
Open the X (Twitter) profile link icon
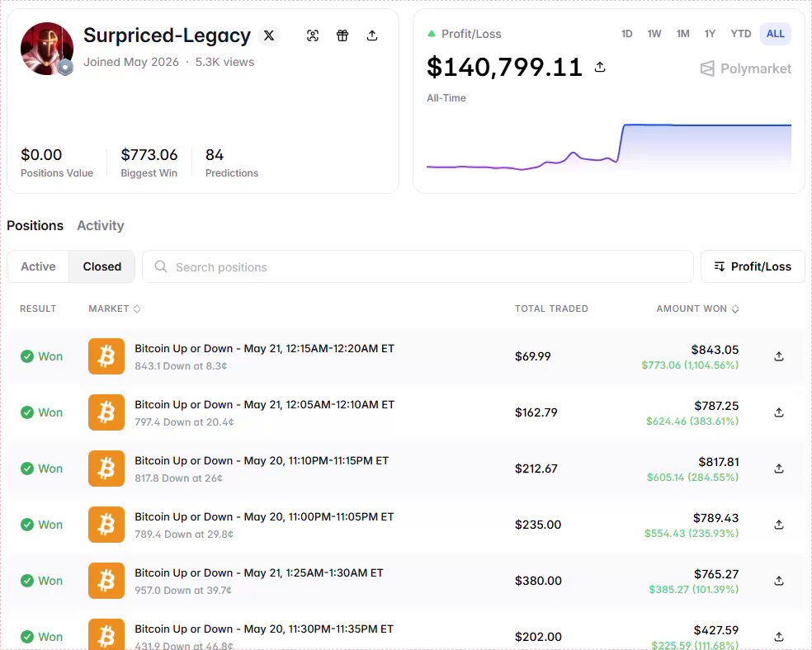[x=269, y=35]
